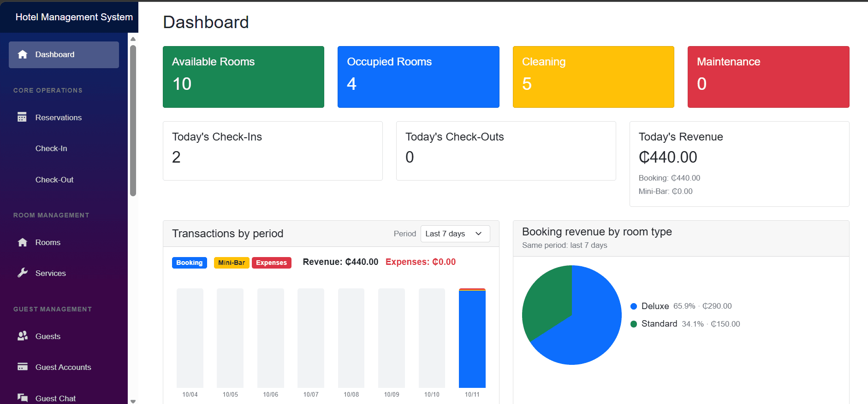Viewport: 868px width, 404px height.
Task: Select the Available Rooms card
Action: 244,77
